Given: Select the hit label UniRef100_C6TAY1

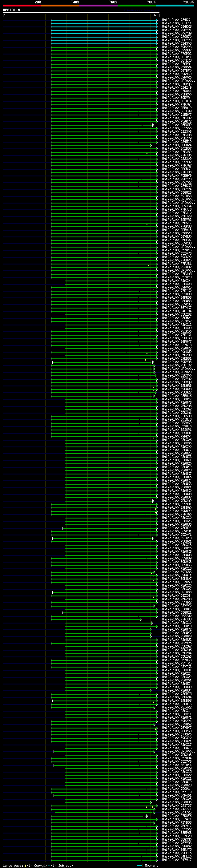Looking at the screenshot, I should point(177,57).
